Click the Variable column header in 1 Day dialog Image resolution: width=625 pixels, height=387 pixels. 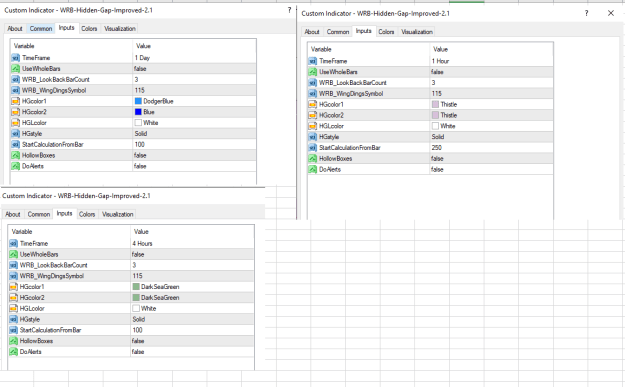24,46
